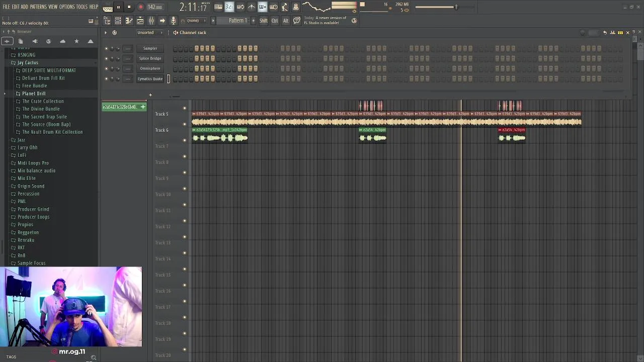Viewport: 644px width, 362px height.
Task: Select the browser star favorites icon
Action: (x=76, y=41)
